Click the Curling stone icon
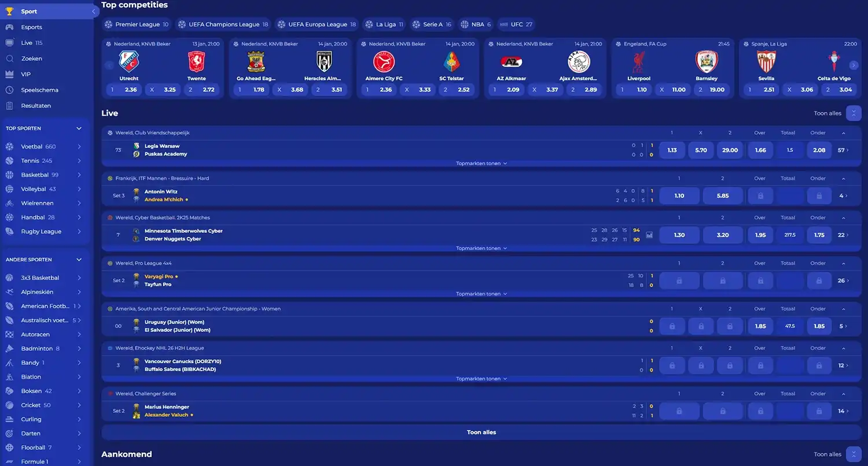Screen dimensions: 868x466 click(x=9, y=420)
